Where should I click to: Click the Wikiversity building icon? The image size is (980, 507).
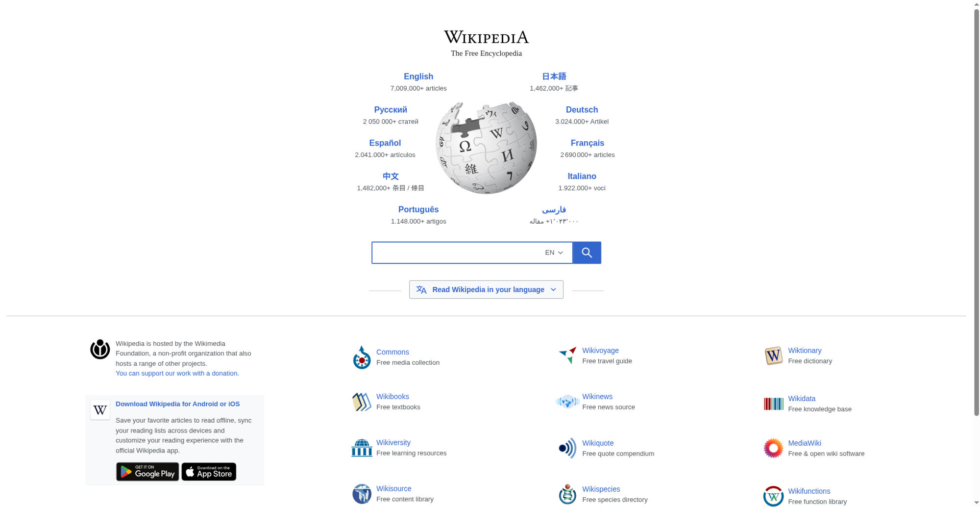tap(362, 448)
